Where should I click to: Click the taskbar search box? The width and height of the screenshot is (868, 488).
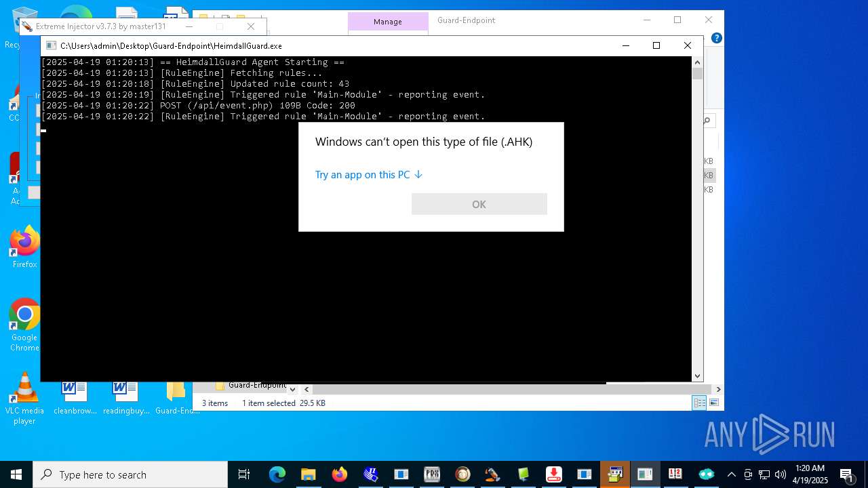click(130, 474)
